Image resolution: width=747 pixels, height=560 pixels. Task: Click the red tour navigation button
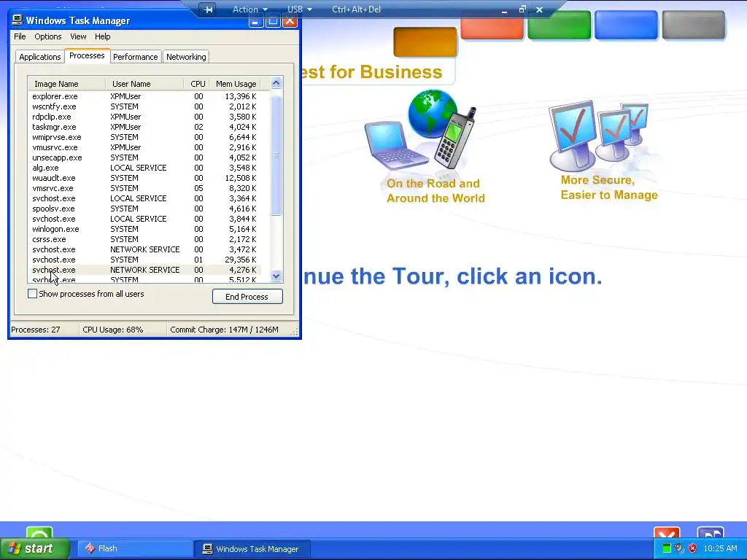[x=492, y=28]
